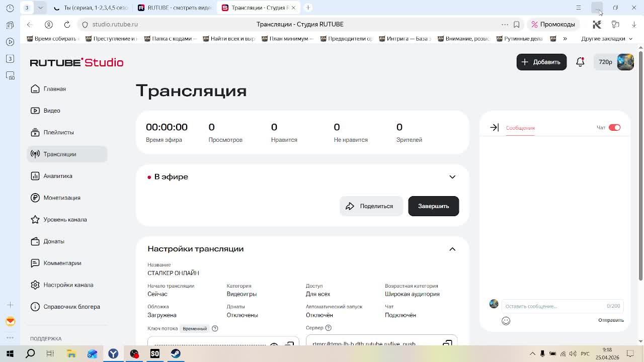The image size is (644, 362).
Task: Open browser downloads
Action: [634, 24]
